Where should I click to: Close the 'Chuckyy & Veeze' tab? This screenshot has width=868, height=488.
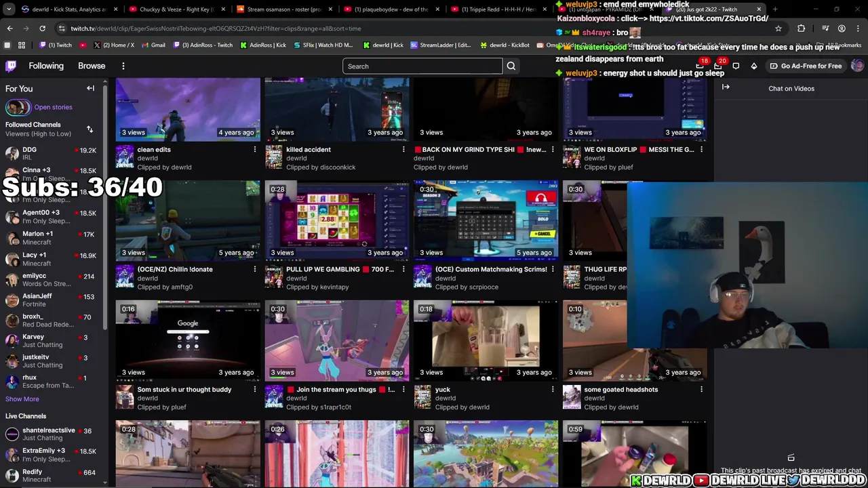tap(223, 9)
